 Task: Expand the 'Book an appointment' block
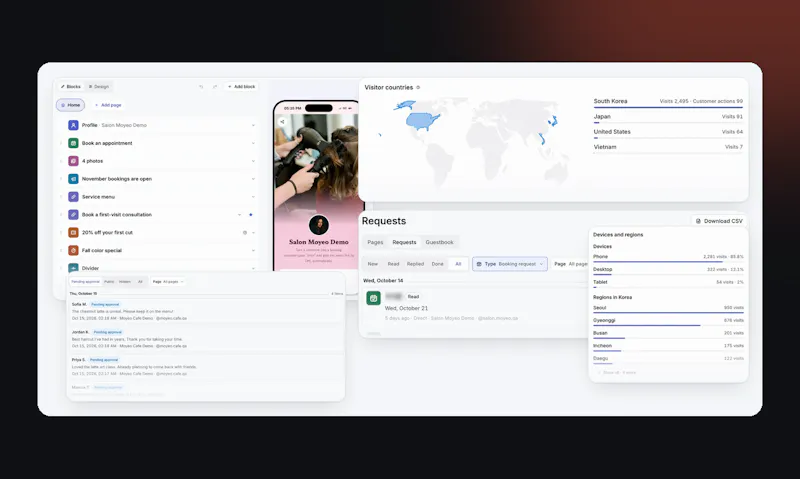point(253,143)
